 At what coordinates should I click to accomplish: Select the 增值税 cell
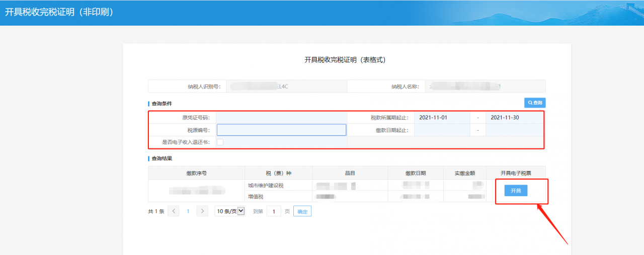click(278, 196)
